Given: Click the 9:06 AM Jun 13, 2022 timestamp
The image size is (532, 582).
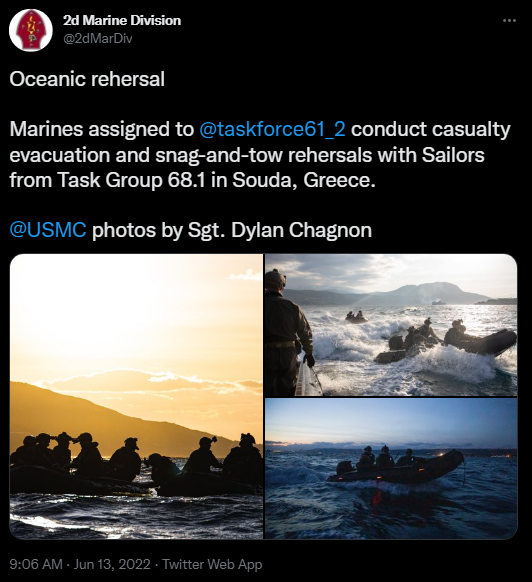Looking at the screenshot, I should click(x=80, y=564).
